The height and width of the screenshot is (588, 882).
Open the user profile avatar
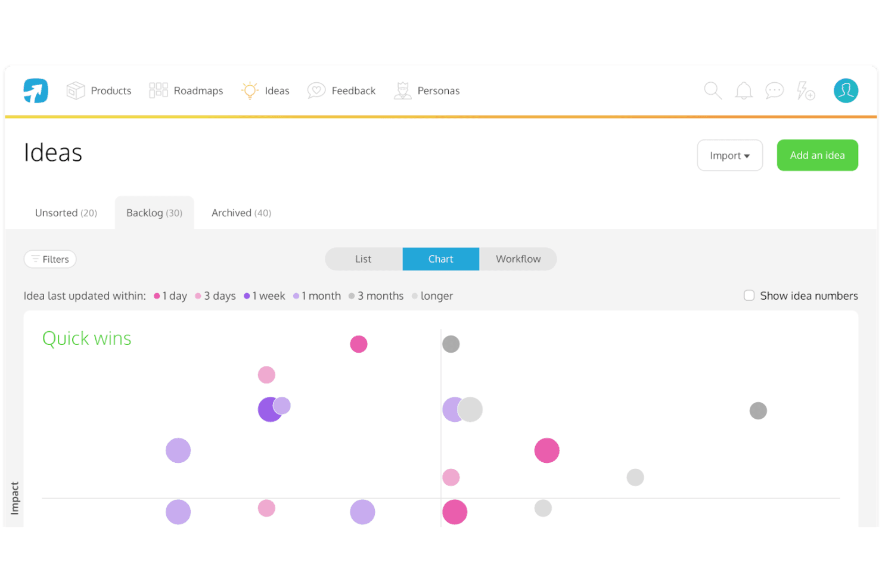[846, 91]
